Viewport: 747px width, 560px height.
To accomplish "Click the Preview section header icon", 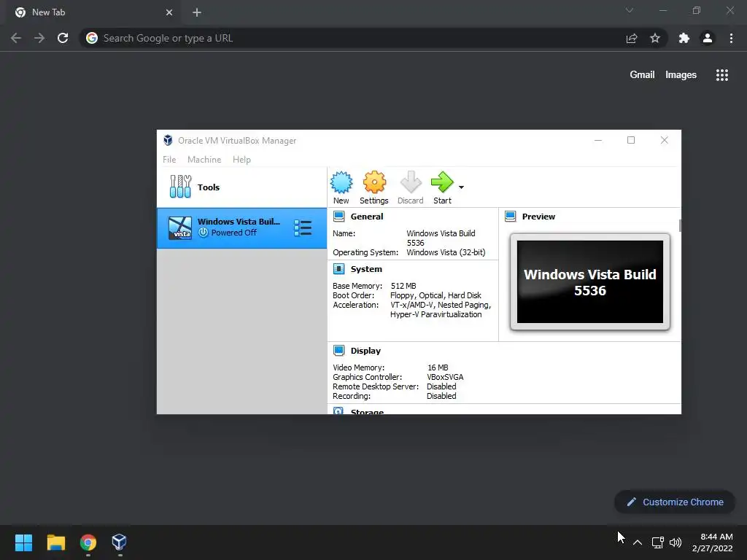I will (x=510, y=216).
